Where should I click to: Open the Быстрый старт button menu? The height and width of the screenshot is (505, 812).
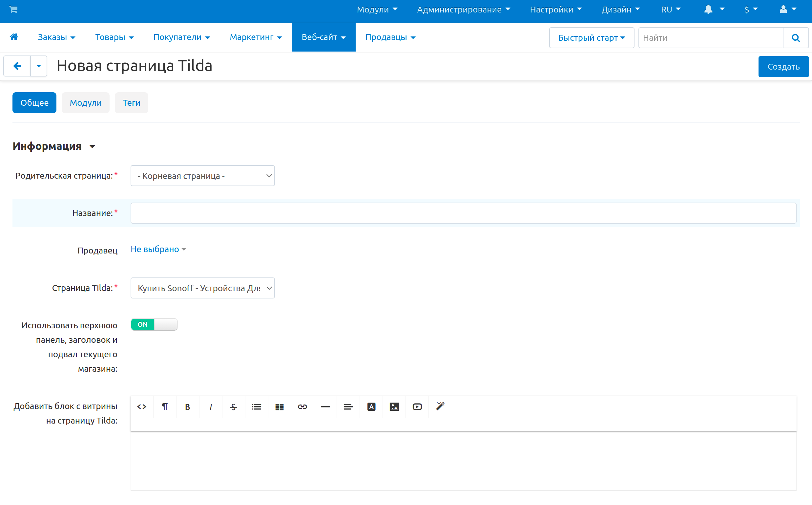[592, 38]
